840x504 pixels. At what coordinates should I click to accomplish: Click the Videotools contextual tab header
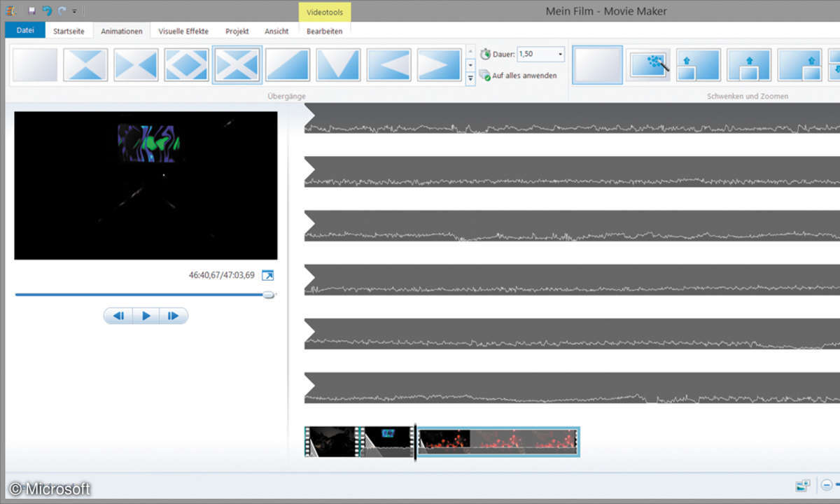[x=325, y=12]
